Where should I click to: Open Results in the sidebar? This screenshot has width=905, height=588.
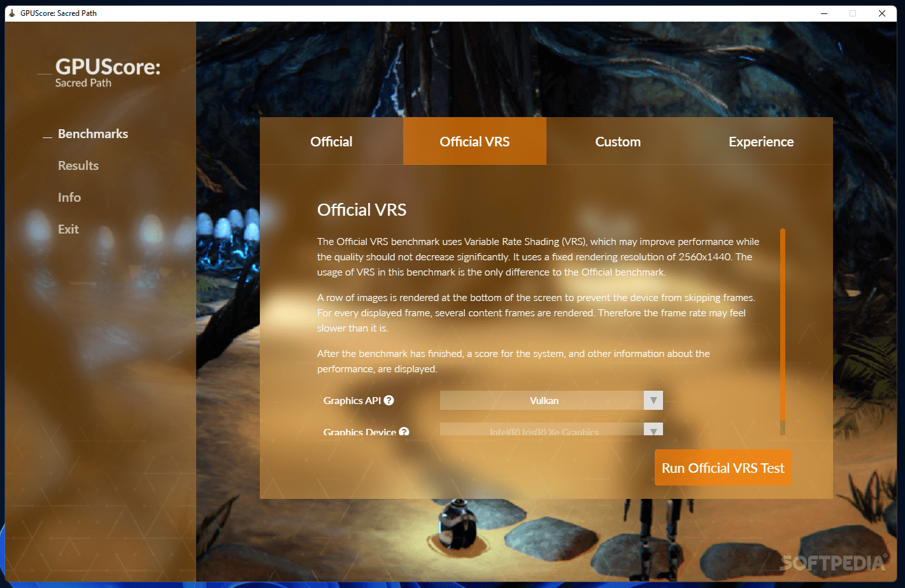(78, 165)
